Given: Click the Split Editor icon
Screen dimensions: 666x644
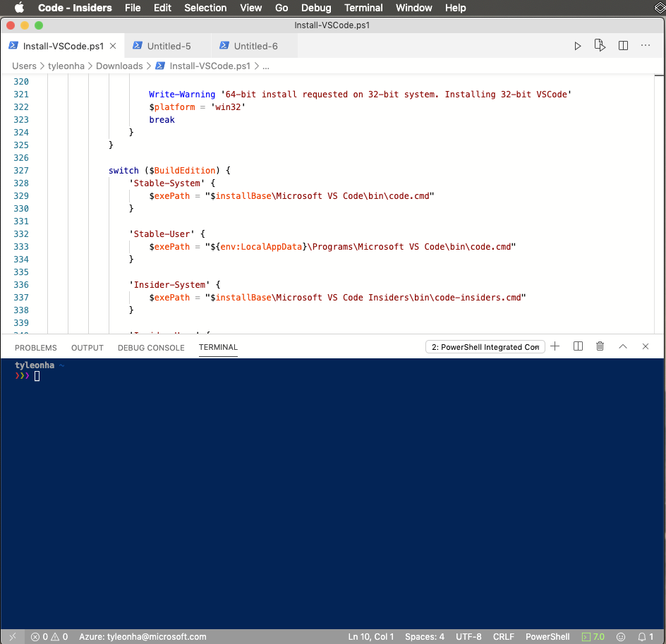Looking at the screenshot, I should click(x=623, y=44).
